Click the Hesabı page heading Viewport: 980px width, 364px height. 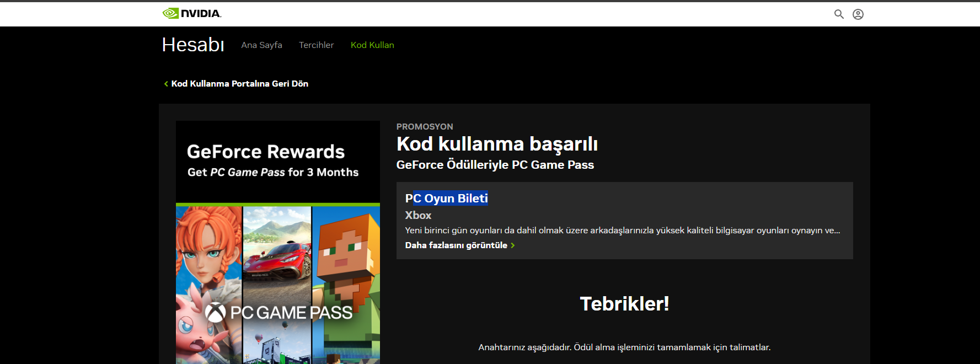pos(193,45)
